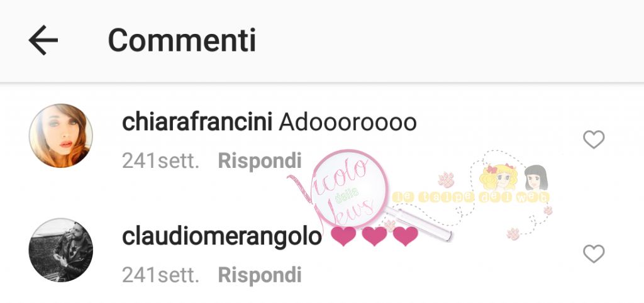
Task: Tap middle pink heart emoji in claudiomerangolo's comment
Action: coord(375,237)
